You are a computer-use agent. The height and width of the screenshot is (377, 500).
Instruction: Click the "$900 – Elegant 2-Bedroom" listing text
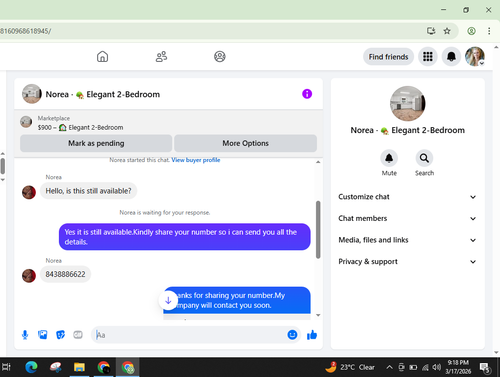80,127
